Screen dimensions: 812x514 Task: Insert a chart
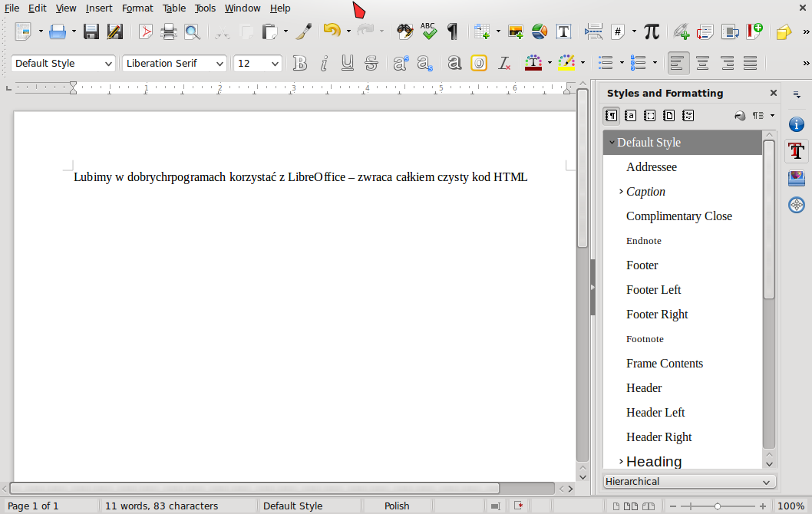click(540, 31)
